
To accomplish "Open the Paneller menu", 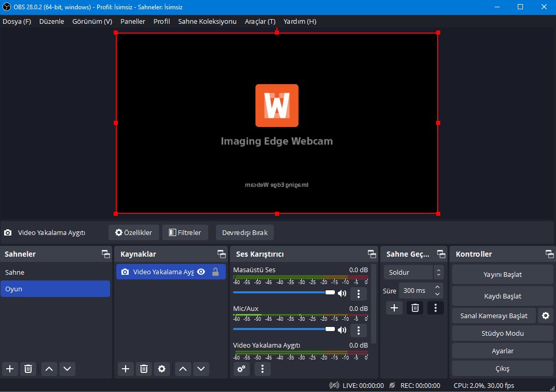I will click(x=133, y=21).
